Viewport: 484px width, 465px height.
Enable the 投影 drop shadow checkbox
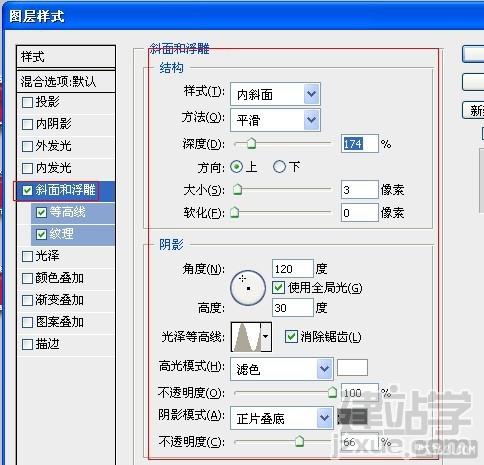tap(27, 102)
